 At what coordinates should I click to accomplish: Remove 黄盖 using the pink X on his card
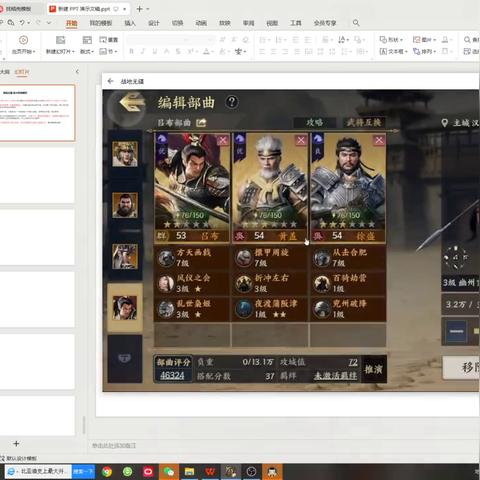pos(301,140)
